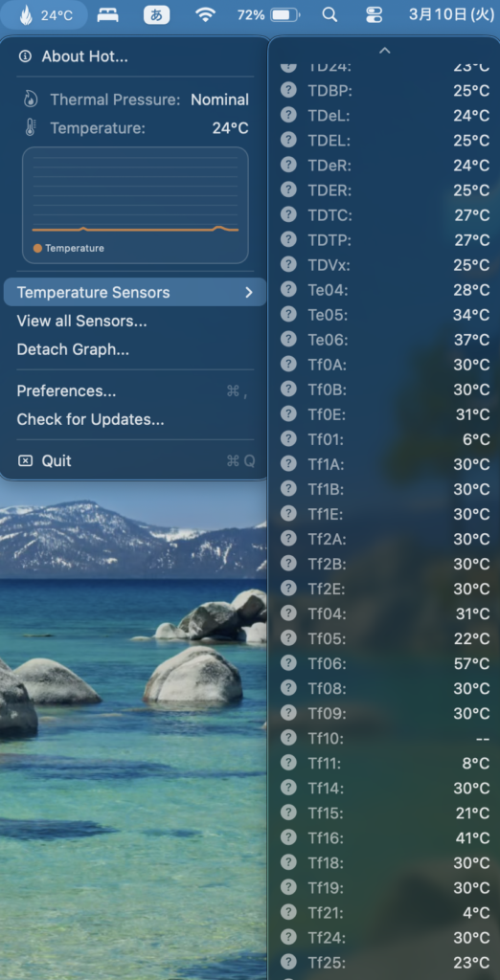This screenshot has width=500, height=980.
Task: Click the up chevron atop sensor list
Action: [x=385, y=50]
